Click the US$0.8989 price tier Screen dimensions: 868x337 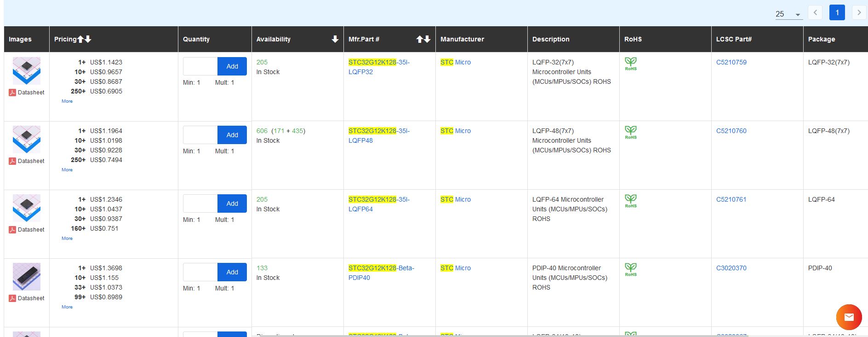(x=106, y=297)
